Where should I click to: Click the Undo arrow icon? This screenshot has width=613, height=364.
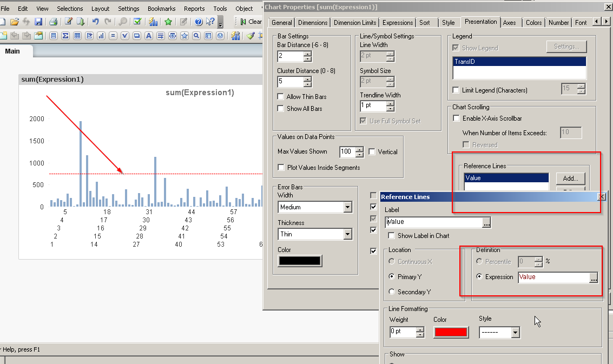click(x=95, y=22)
